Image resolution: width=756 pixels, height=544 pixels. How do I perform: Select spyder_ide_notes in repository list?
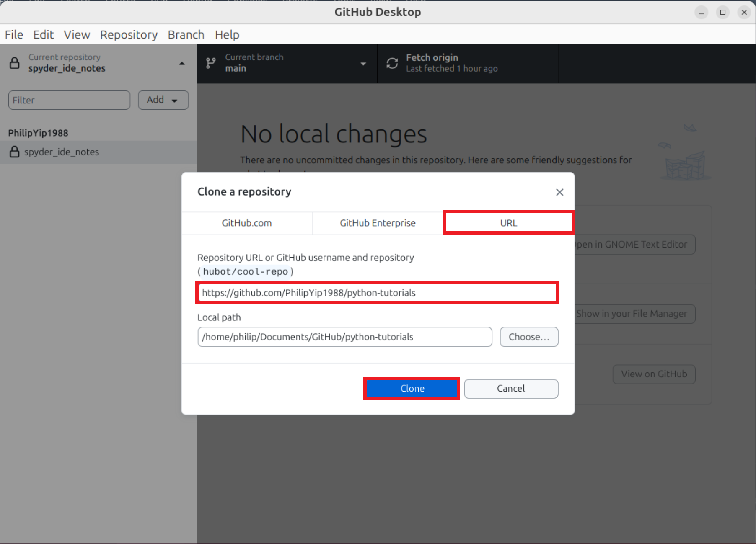point(62,152)
